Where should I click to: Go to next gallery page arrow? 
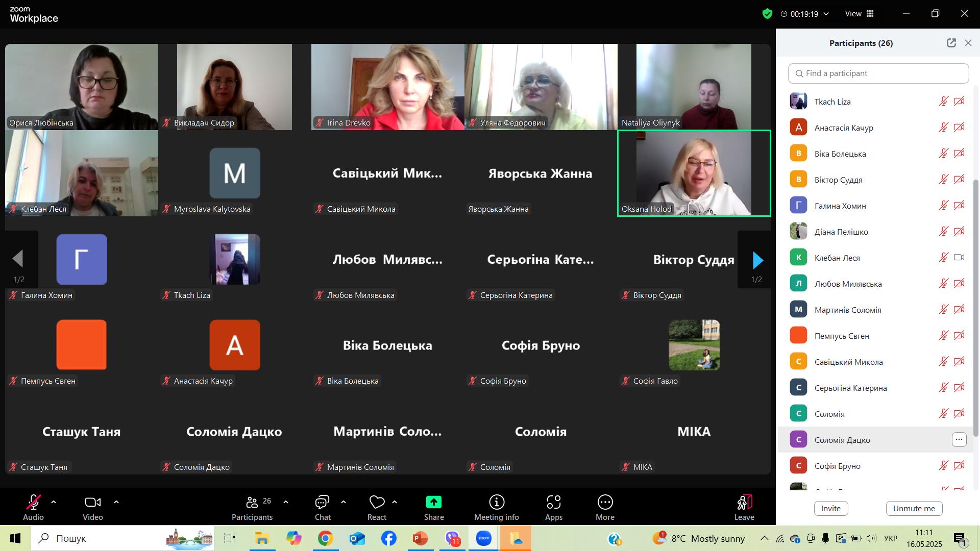(758, 260)
